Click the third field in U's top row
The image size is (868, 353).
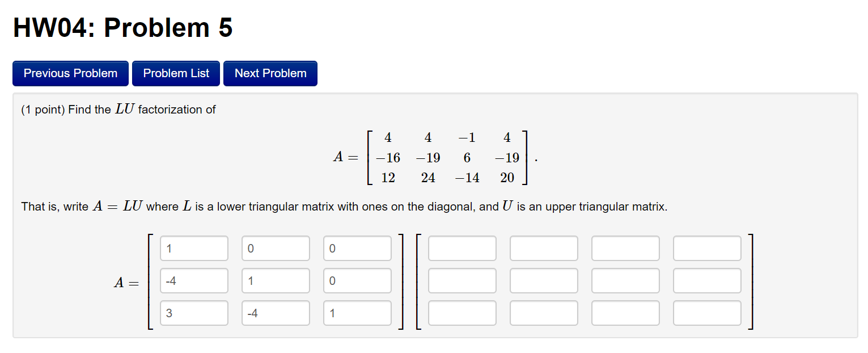pos(625,248)
